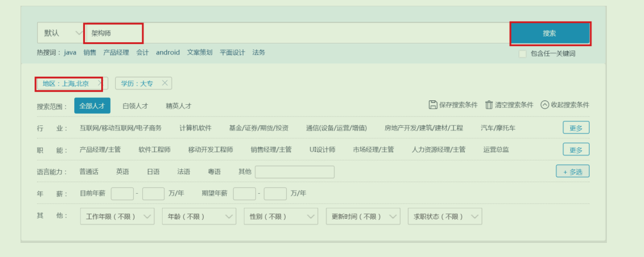Choose industry 房地产开发/建筑/建材/工程

(x=424, y=128)
